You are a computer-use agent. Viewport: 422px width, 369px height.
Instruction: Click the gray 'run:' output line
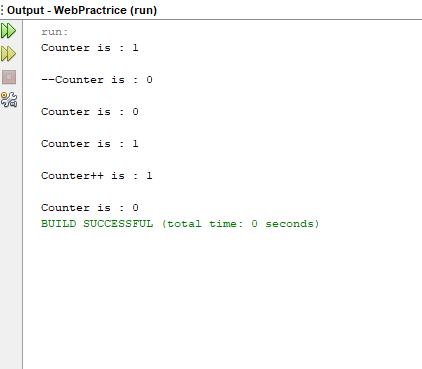click(x=55, y=32)
